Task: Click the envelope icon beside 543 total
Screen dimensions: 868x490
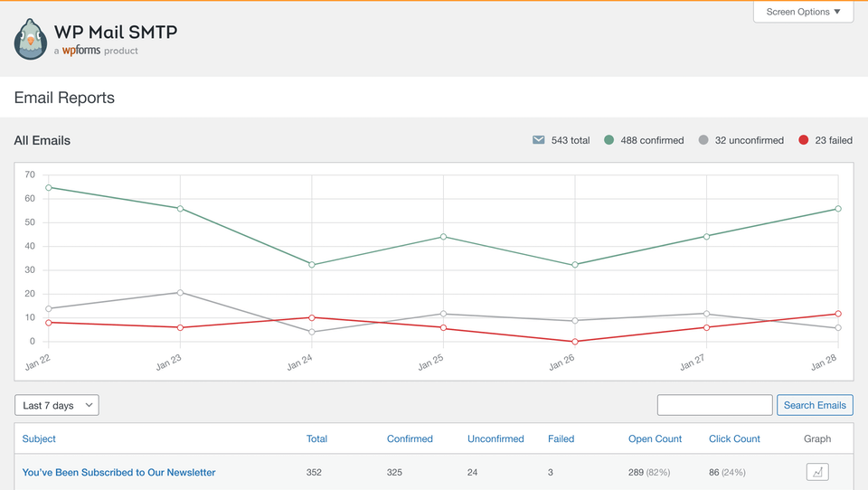Action: click(x=539, y=140)
